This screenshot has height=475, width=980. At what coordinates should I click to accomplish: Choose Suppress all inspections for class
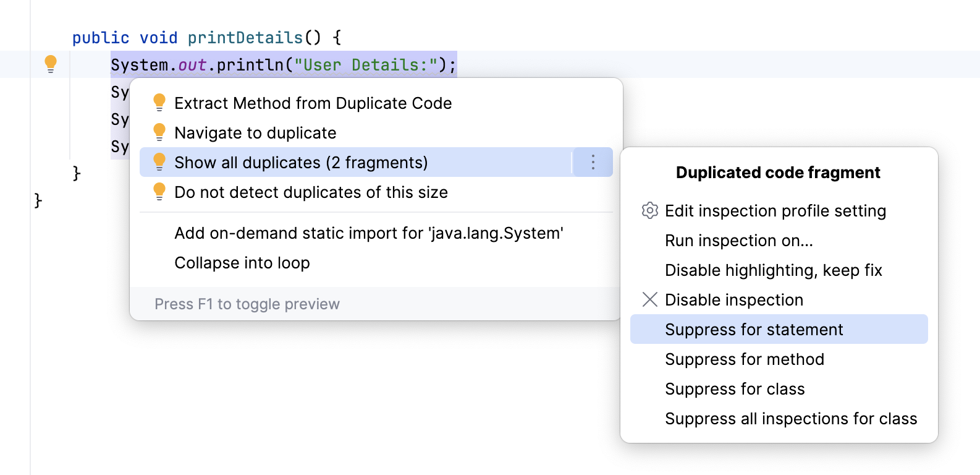tap(790, 419)
